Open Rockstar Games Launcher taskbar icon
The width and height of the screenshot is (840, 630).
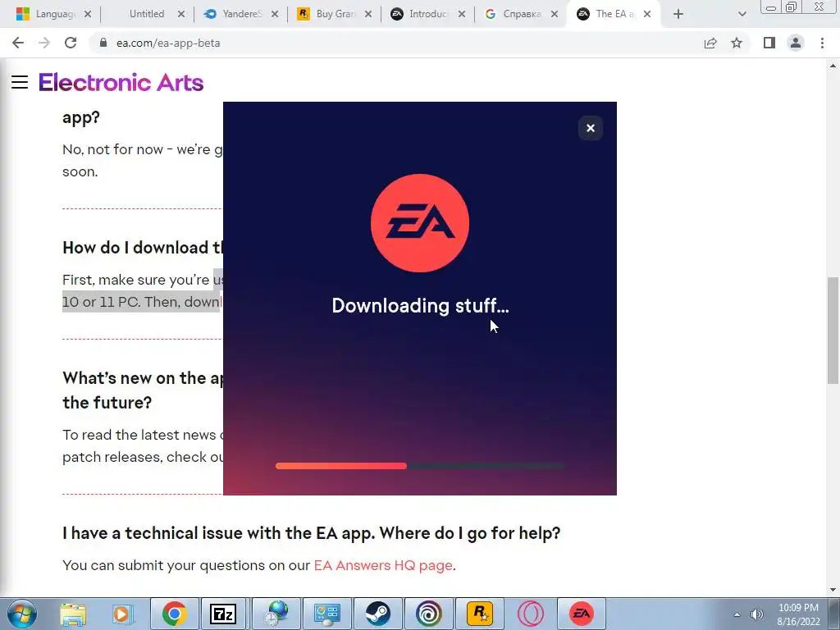[x=479, y=614]
